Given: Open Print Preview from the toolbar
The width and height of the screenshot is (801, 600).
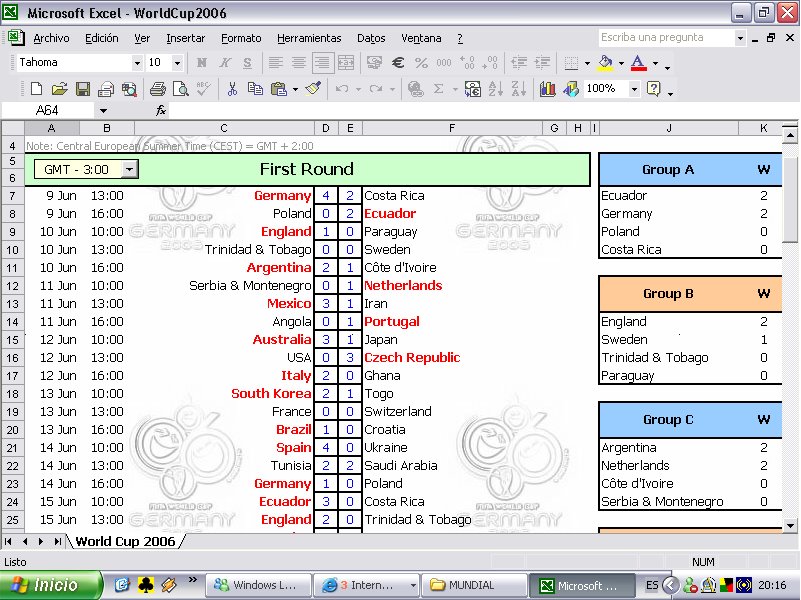Looking at the screenshot, I should click(181, 89).
